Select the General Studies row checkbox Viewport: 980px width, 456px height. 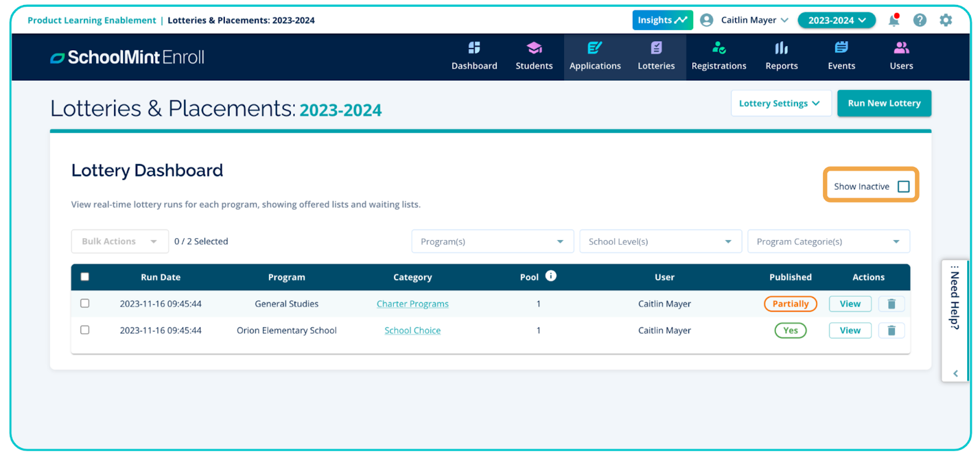pyautogui.click(x=85, y=304)
